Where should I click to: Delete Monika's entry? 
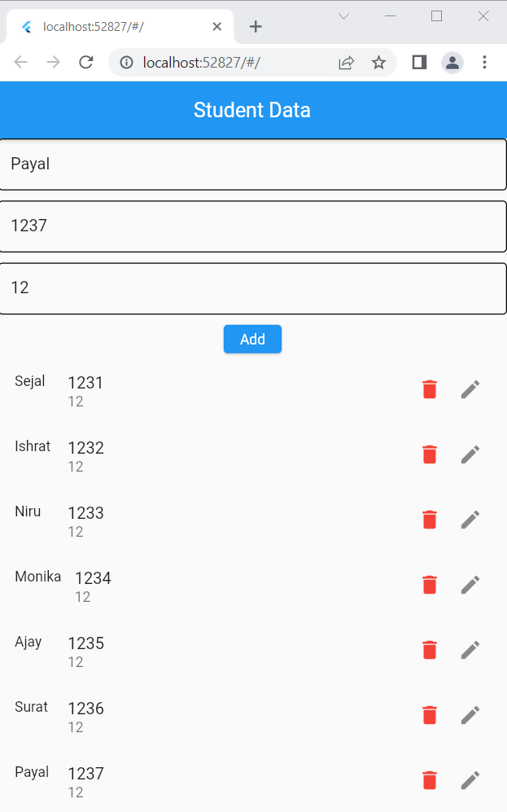430,585
